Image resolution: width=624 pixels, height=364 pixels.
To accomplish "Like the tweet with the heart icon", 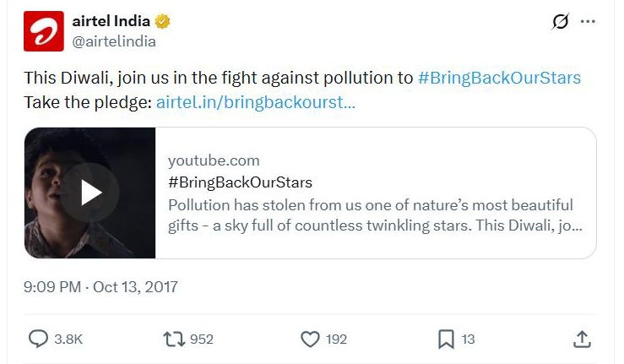I will pos(310,339).
